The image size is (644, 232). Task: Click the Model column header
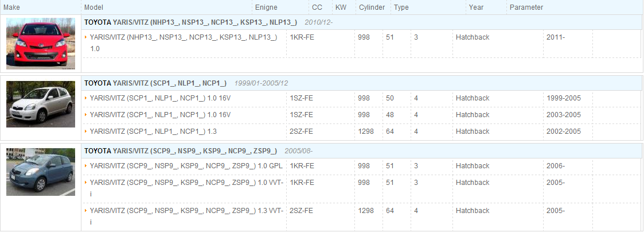pyautogui.click(x=93, y=7)
